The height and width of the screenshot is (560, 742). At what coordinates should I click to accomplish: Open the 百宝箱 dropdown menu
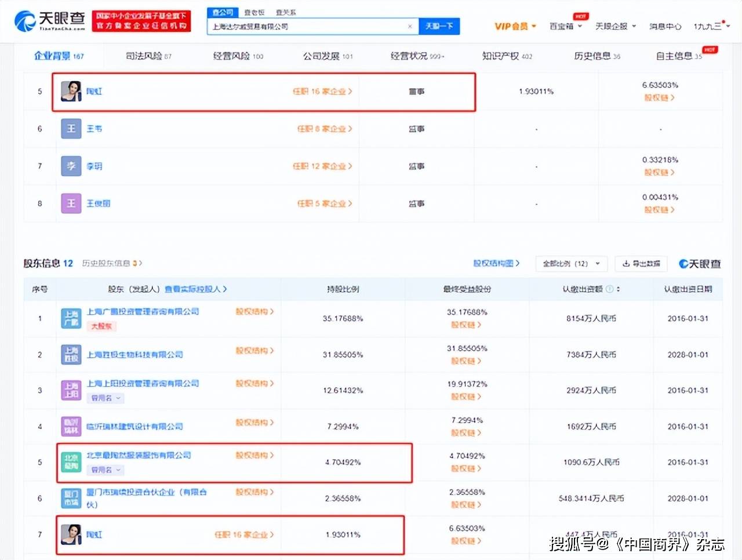click(566, 27)
